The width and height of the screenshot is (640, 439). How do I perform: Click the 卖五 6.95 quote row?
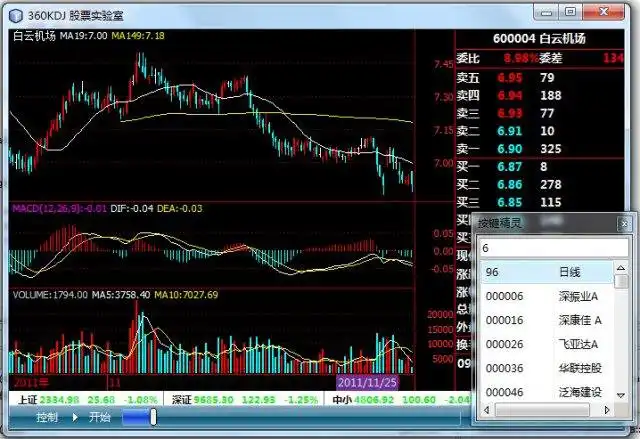[x=540, y=78]
